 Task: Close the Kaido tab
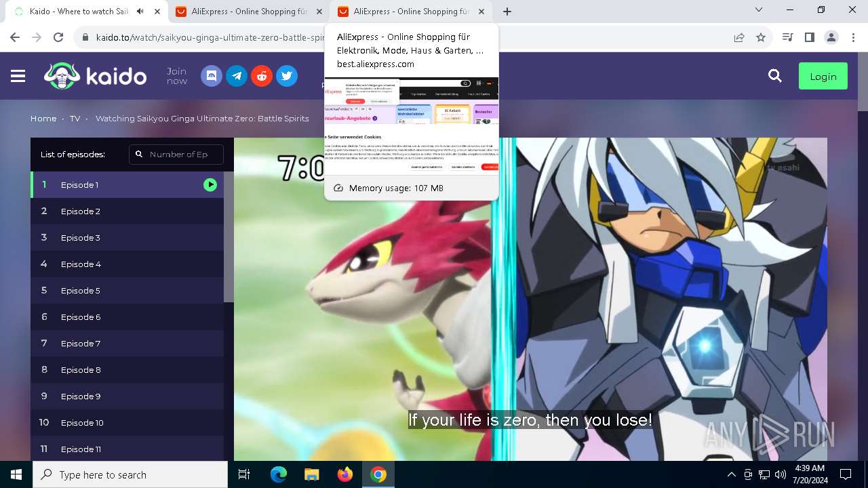pos(157,12)
